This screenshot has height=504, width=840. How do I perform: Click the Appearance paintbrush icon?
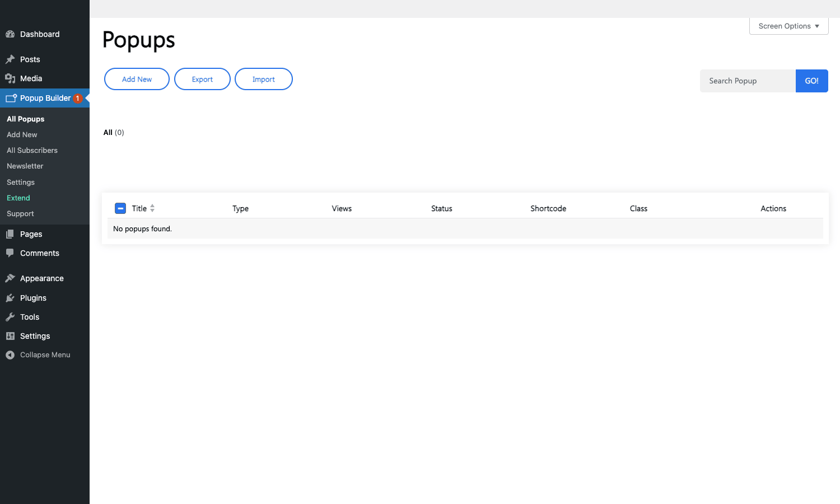coord(10,278)
